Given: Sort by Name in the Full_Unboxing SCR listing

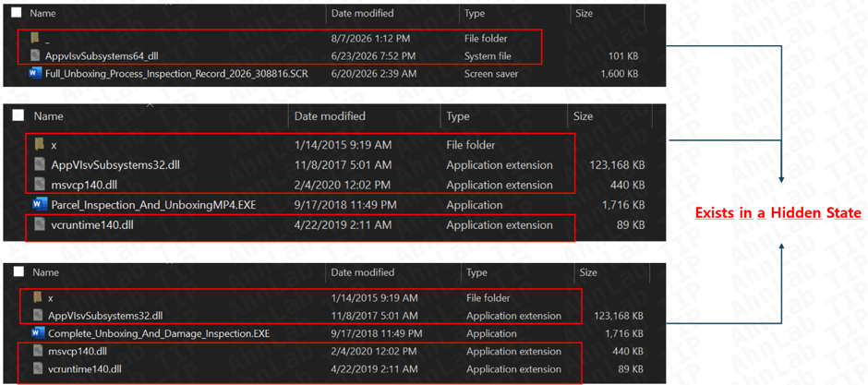Looking at the screenshot, I should (41, 13).
